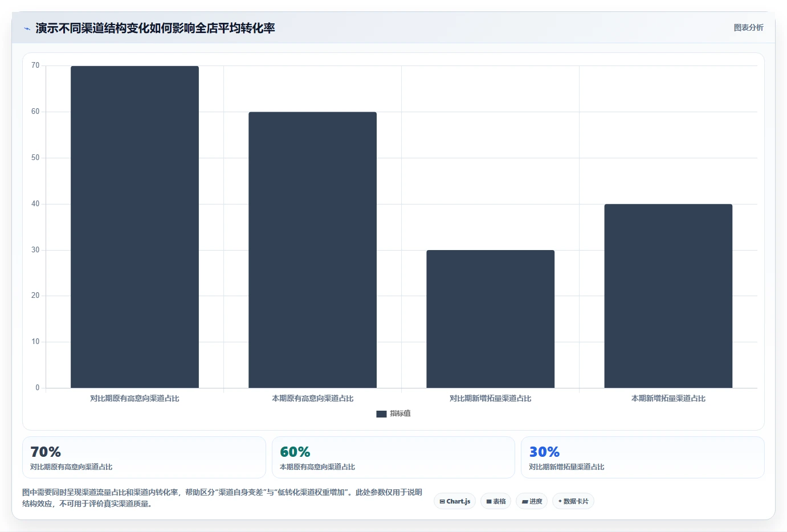Click the 对比期原有高意向渠道占比 bar in the chart
This screenshot has height=532, width=787.
(x=134, y=227)
